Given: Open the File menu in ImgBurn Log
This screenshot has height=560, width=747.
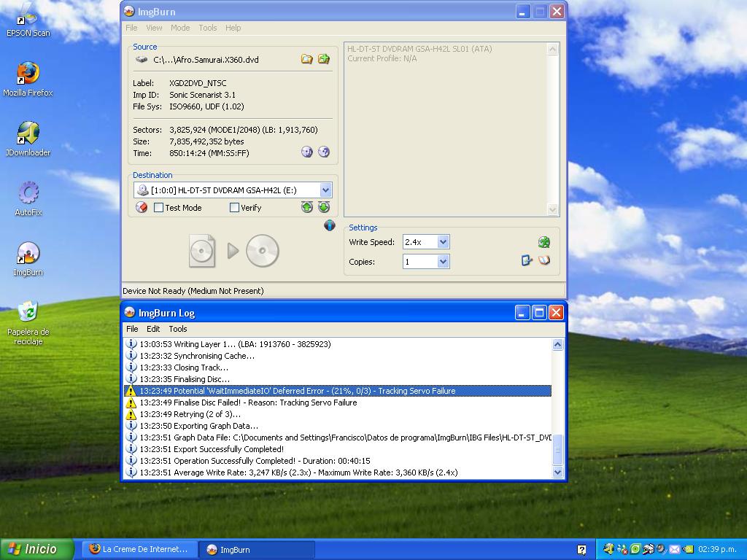Looking at the screenshot, I should point(132,329).
